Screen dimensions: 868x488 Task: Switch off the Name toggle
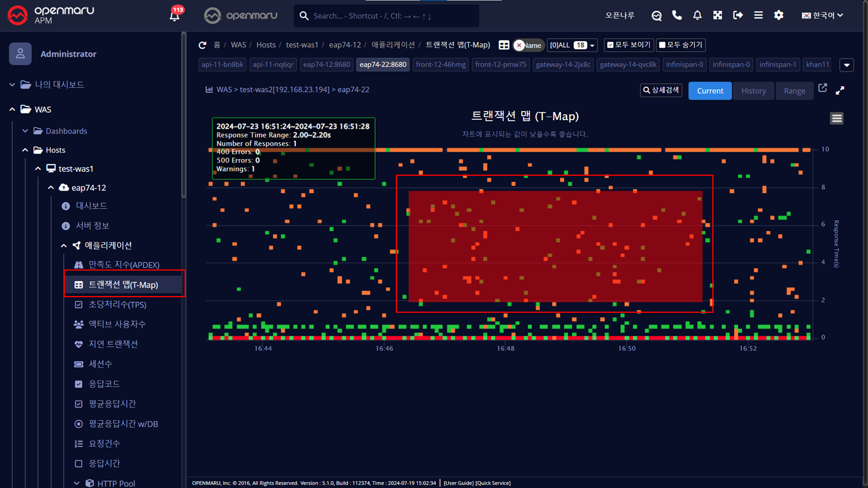click(528, 45)
